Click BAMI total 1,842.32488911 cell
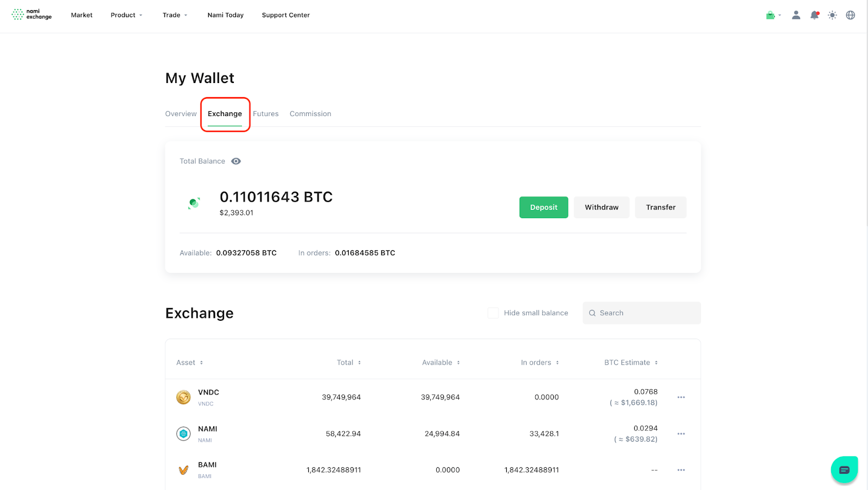The height and width of the screenshot is (490, 868). click(334, 470)
